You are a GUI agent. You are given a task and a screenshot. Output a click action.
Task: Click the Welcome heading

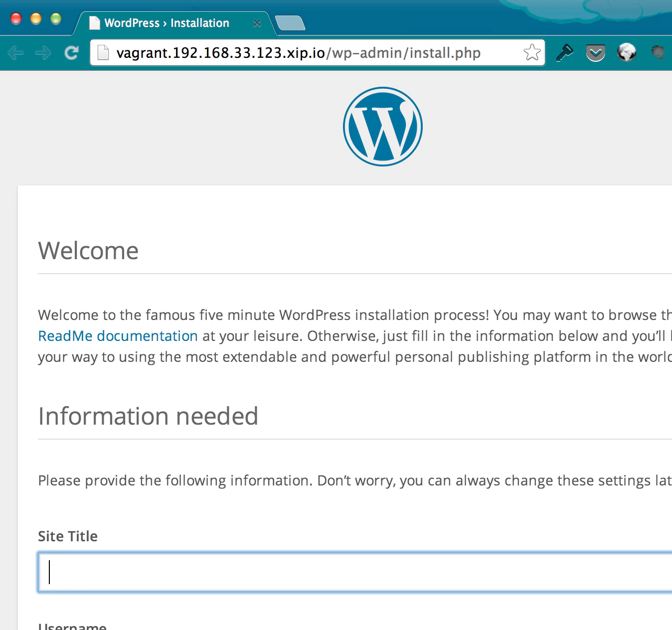coord(88,250)
